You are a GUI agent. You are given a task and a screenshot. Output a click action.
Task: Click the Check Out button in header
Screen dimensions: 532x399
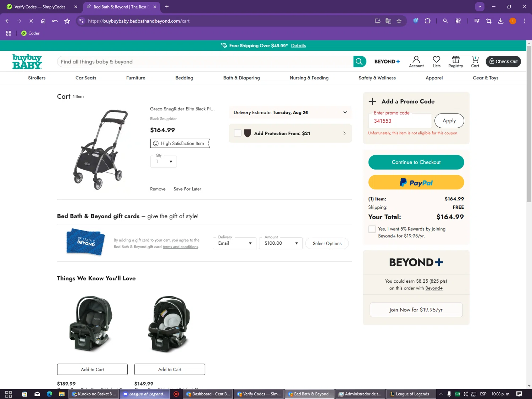(x=503, y=61)
